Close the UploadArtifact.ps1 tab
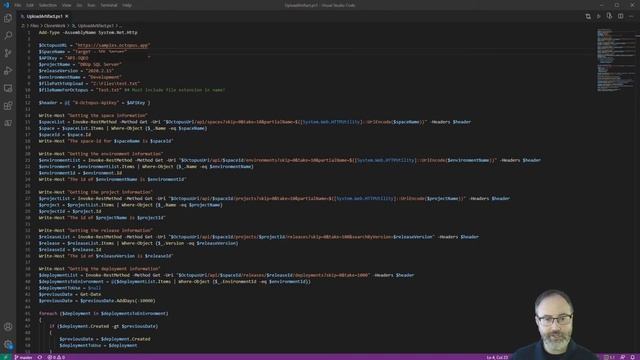640x360 pixels. [x=67, y=16]
